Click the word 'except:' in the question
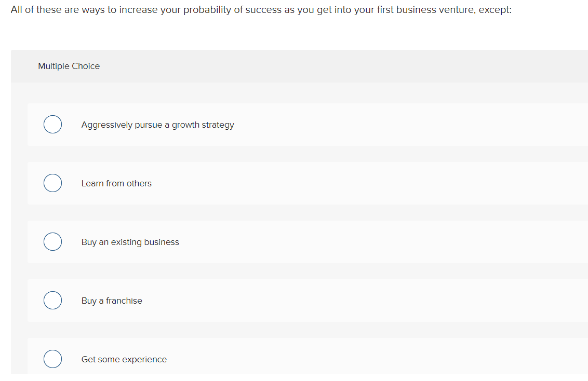The height and width of the screenshot is (381, 588). coord(496,10)
